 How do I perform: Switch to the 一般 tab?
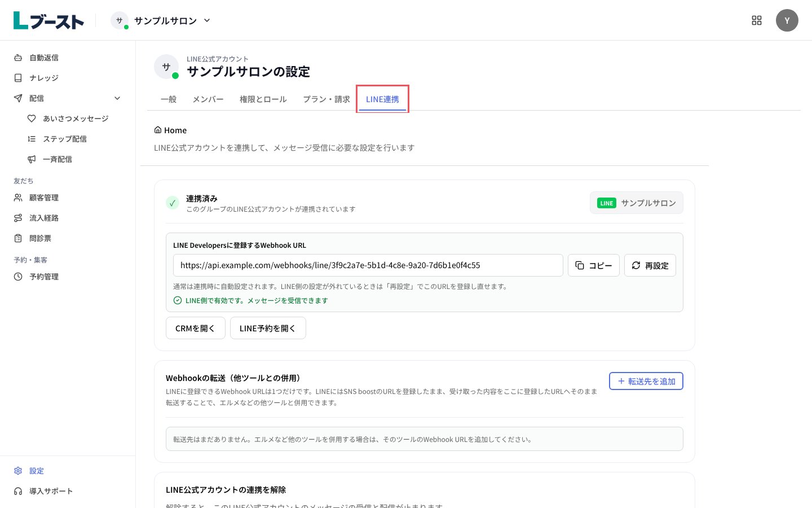[x=169, y=99]
